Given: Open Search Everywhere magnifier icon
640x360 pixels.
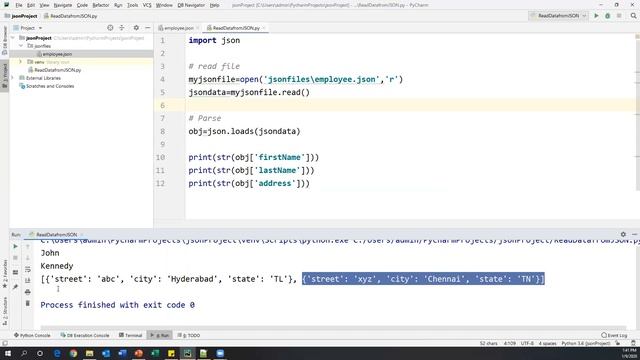Looking at the screenshot, I should [x=633, y=16].
